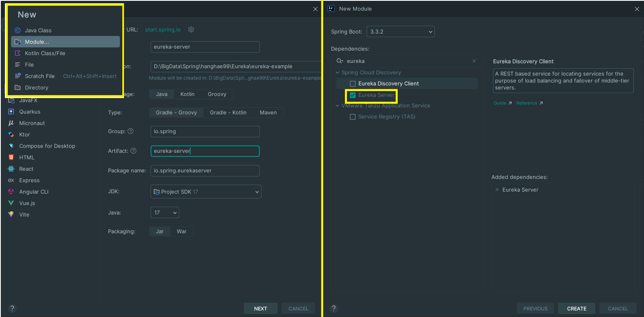The image size is (644, 317).
Task: Click the dependency search magnifier icon
Action: coord(340,61)
